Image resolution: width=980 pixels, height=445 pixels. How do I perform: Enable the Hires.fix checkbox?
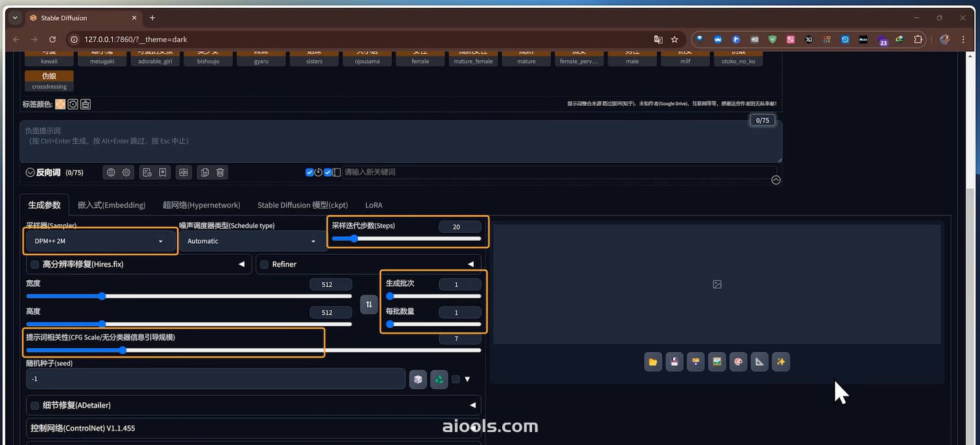[x=35, y=264]
